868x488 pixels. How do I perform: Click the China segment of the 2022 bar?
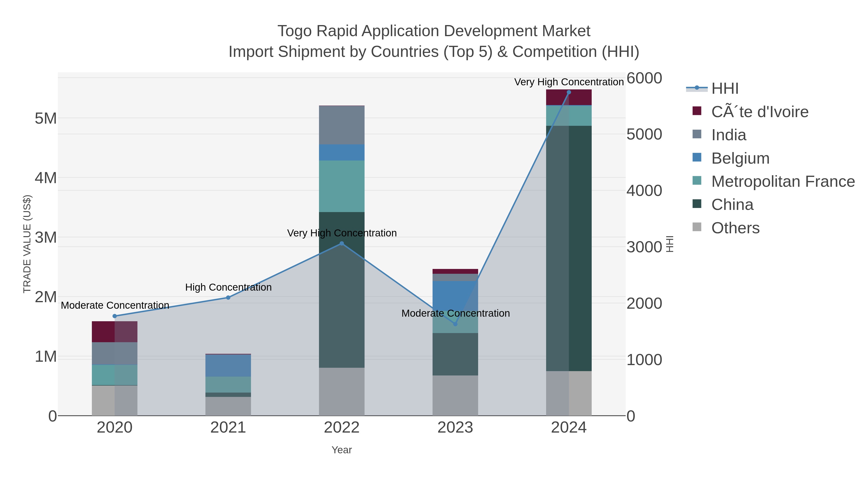342,290
